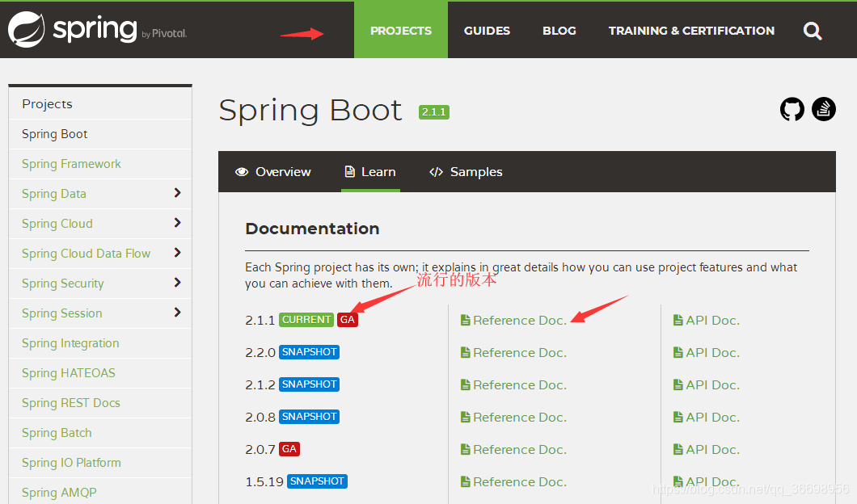
Task: Click the CURRENT badge for 2.1.1
Action: coord(306,320)
